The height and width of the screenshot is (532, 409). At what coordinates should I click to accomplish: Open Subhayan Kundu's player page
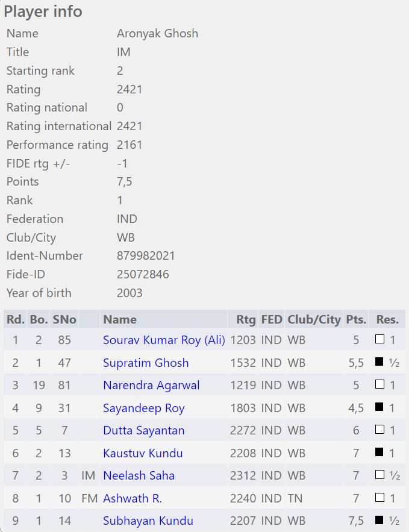(148, 521)
